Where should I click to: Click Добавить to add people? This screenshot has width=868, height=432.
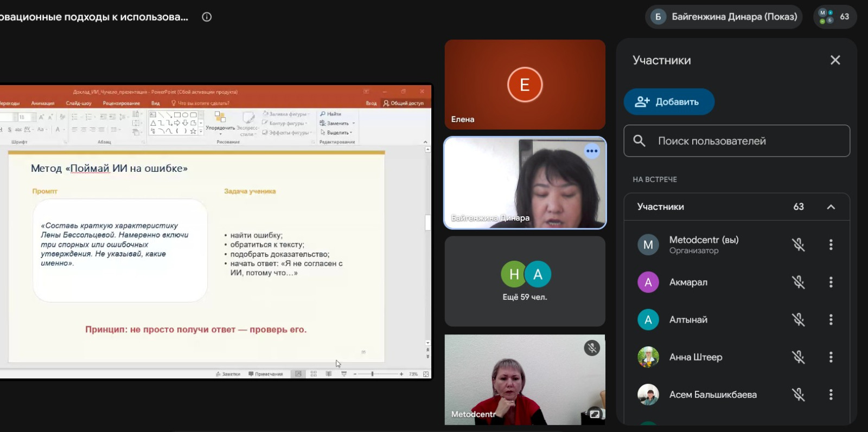[x=669, y=102]
